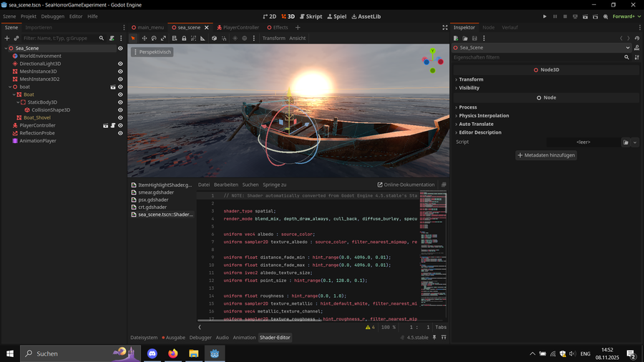Toggle visibility of the DirectionalLight3D node
This screenshot has height=362, width=644.
(120, 64)
